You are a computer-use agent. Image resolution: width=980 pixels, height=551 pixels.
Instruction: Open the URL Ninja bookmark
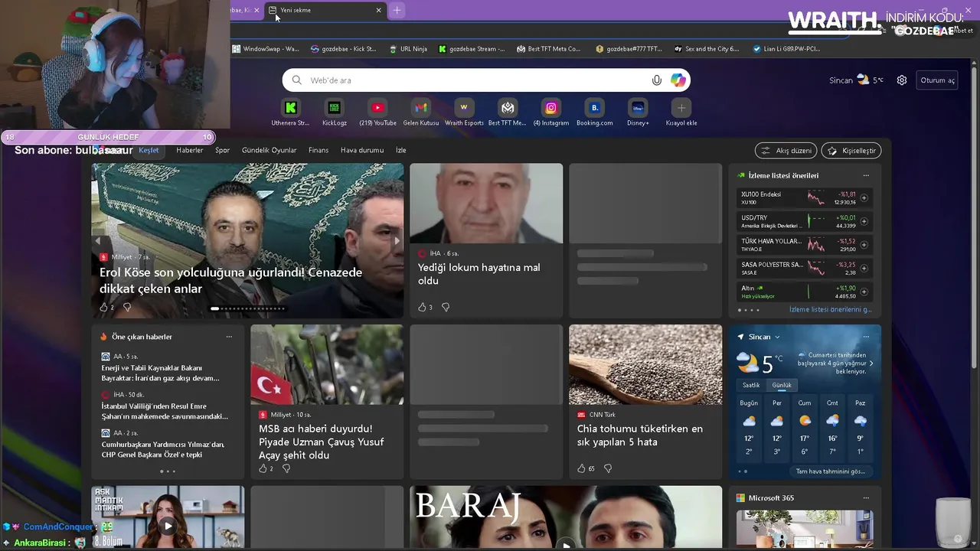[x=408, y=49]
